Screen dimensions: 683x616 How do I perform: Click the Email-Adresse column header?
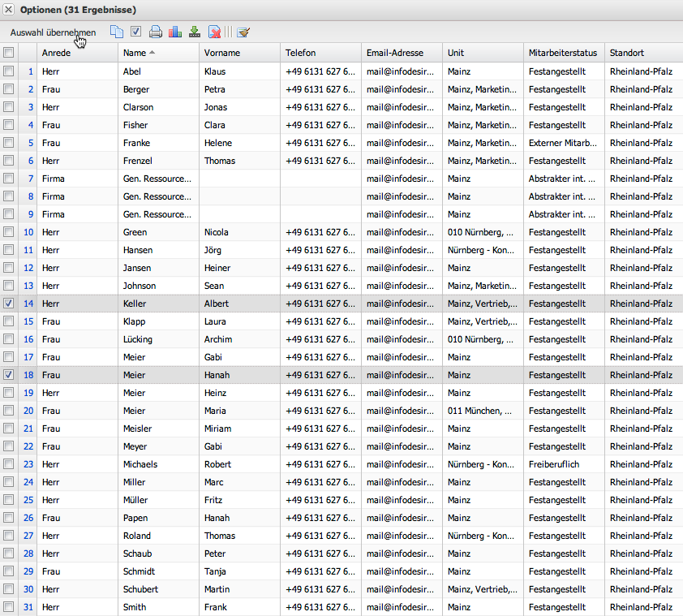tap(395, 53)
